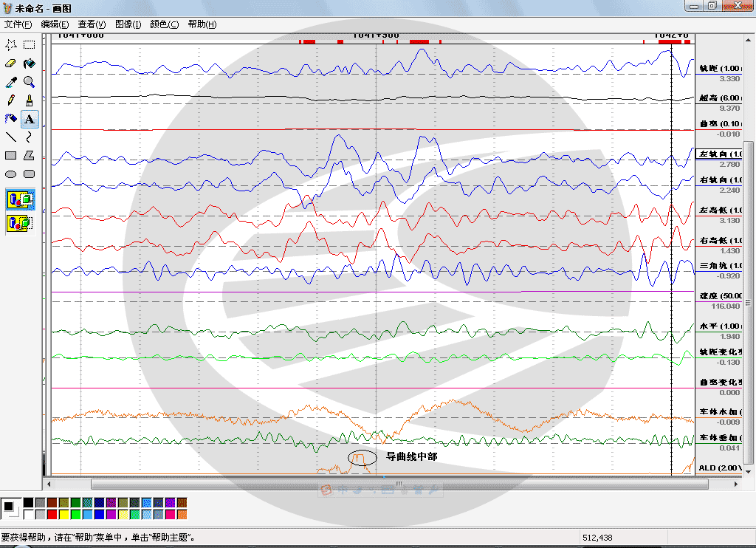
Task: Select the ellipse shape tool
Action: point(11,174)
